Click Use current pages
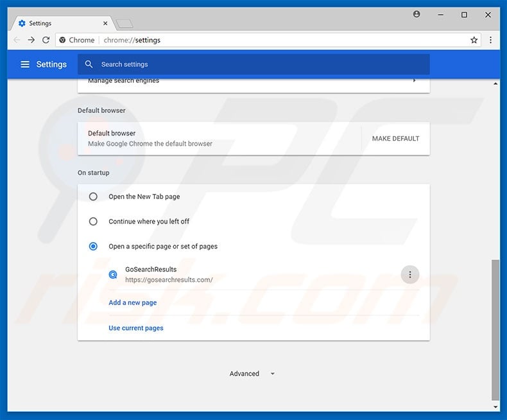Screen dimensions: 507x420 click(x=136, y=328)
